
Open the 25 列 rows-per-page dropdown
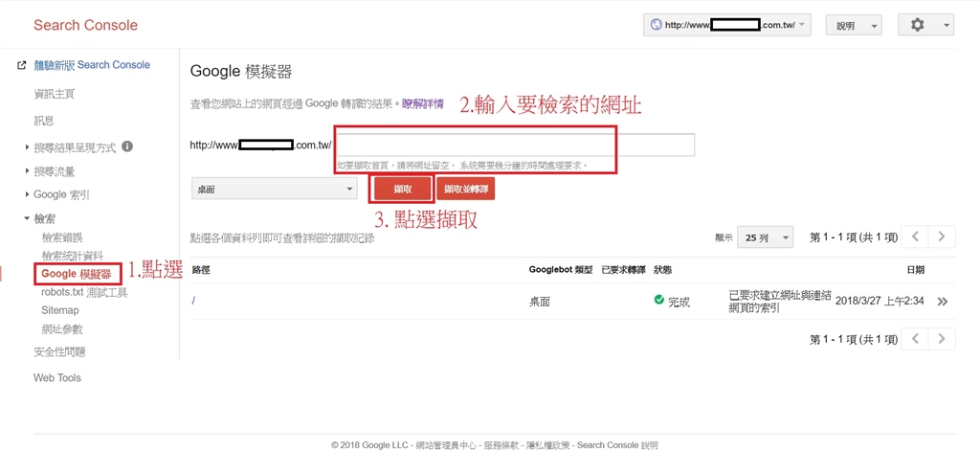pyautogui.click(x=765, y=237)
